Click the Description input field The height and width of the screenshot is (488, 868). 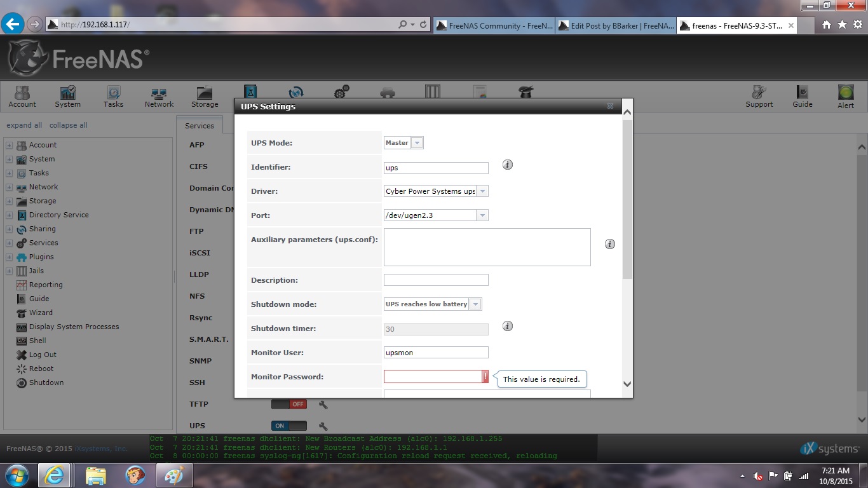(x=436, y=280)
